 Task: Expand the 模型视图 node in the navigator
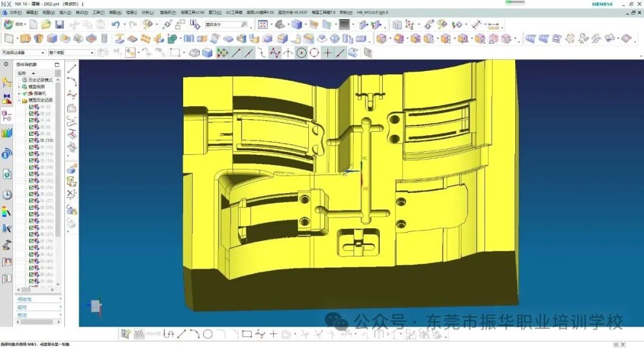pyautogui.click(x=19, y=86)
